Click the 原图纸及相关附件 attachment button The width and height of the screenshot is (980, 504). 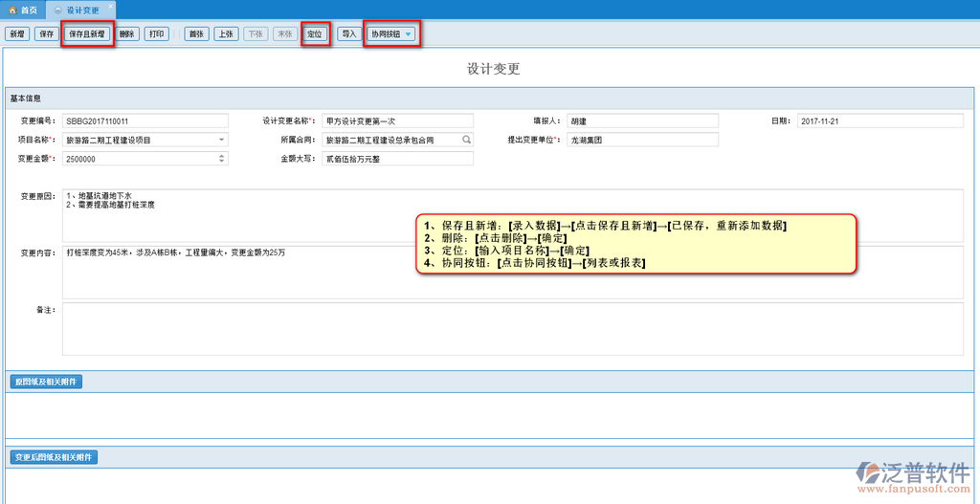coord(46,382)
